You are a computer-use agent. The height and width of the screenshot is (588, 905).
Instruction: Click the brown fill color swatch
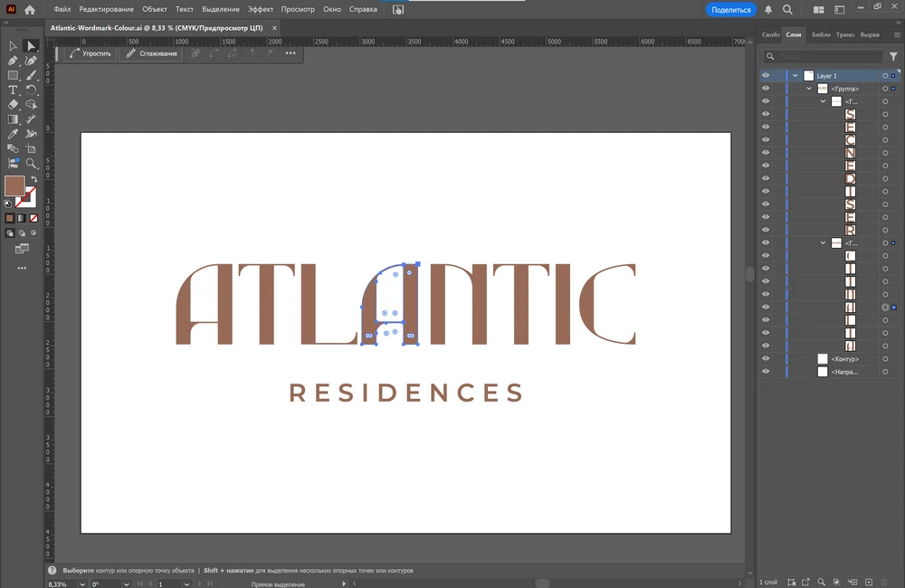[14, 186]
